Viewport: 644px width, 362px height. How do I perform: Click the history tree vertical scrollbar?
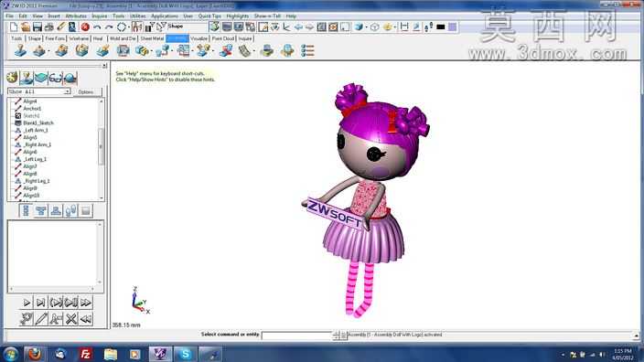click(x=101, y=149)
